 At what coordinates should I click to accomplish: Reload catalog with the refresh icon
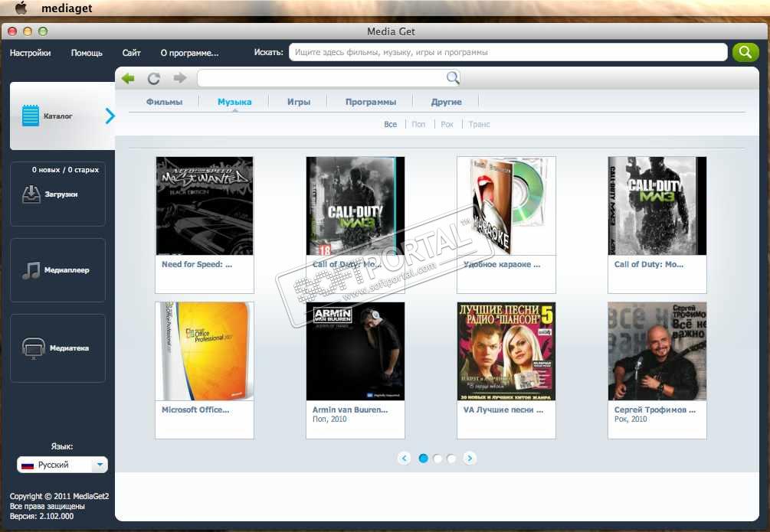154,78
